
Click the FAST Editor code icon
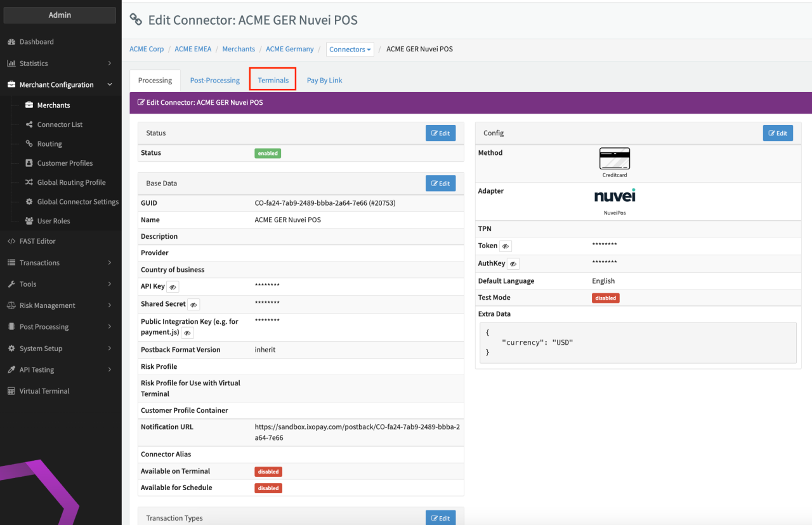point(11,241)
